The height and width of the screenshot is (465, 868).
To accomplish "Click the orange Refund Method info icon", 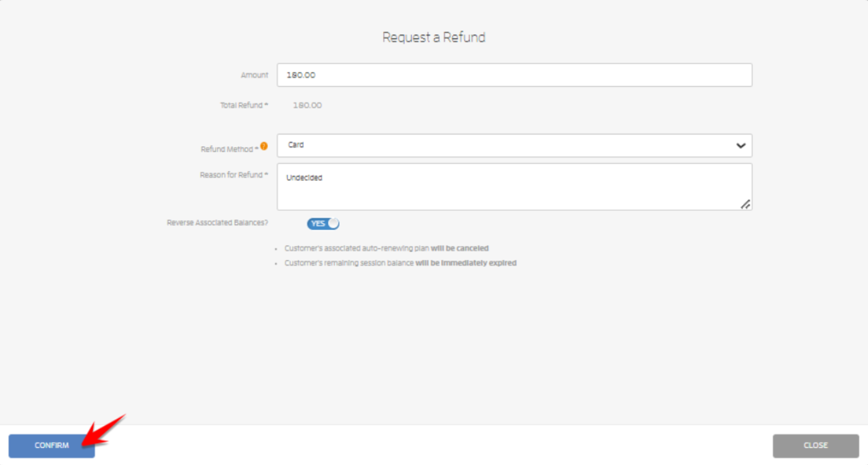I will click(264, 146).
